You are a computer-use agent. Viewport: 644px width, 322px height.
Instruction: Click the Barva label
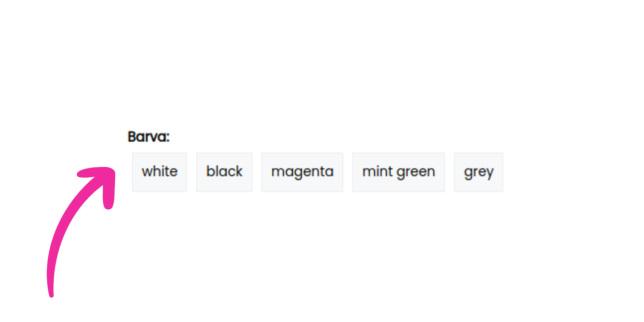click(148, 137)
